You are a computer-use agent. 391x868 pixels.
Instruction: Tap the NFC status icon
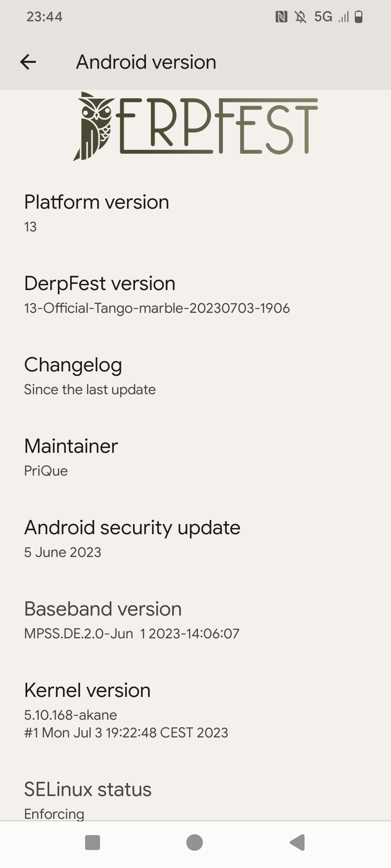281,17
